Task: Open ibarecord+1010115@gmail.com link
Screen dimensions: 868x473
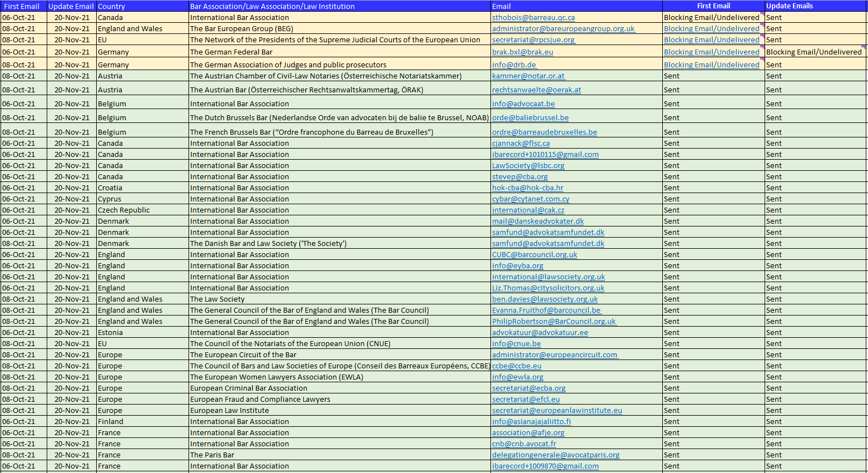Action: (x=545, y=155)
